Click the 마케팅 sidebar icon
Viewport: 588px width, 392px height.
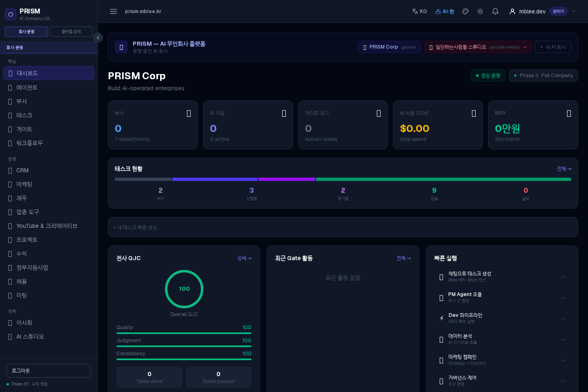pos(10,184)
